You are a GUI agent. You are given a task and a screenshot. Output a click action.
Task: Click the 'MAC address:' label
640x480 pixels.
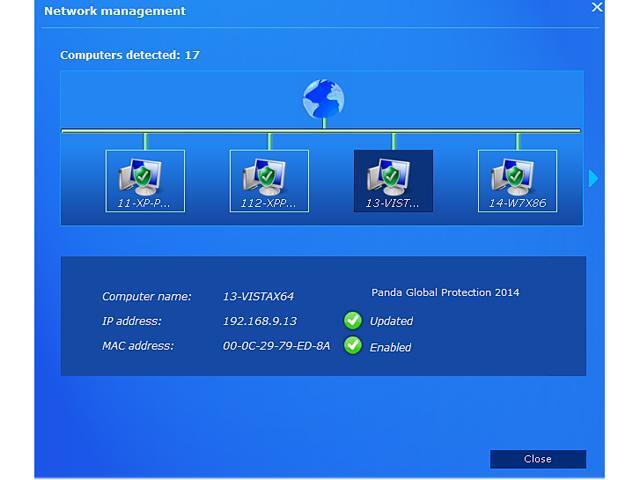138,346
